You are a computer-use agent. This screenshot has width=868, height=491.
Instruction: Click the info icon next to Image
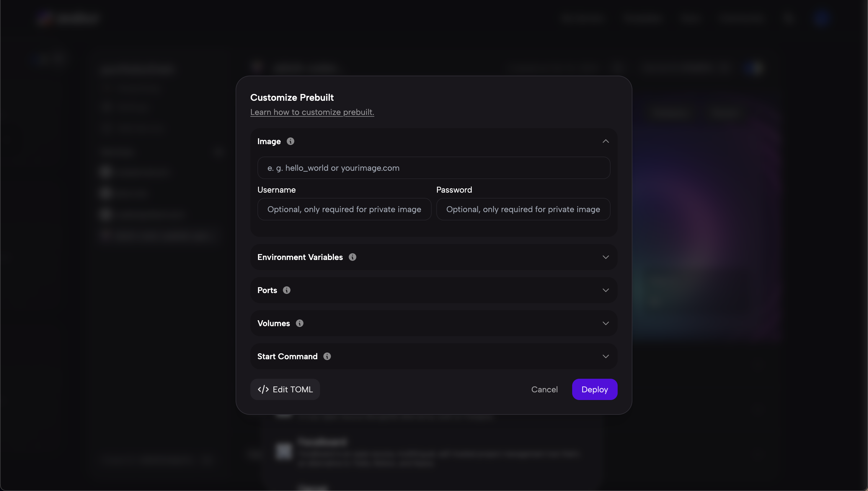(x=291, y=141)
